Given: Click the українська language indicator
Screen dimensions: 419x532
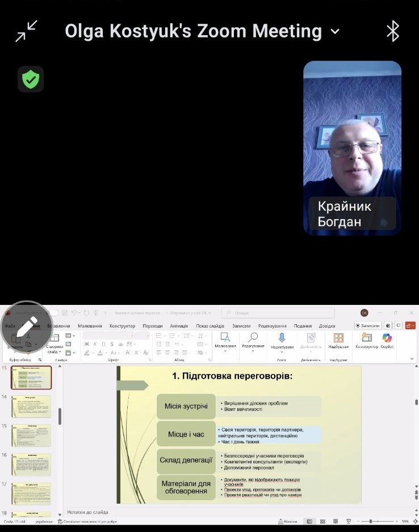Looking at the screenshot, I should 44,521.
